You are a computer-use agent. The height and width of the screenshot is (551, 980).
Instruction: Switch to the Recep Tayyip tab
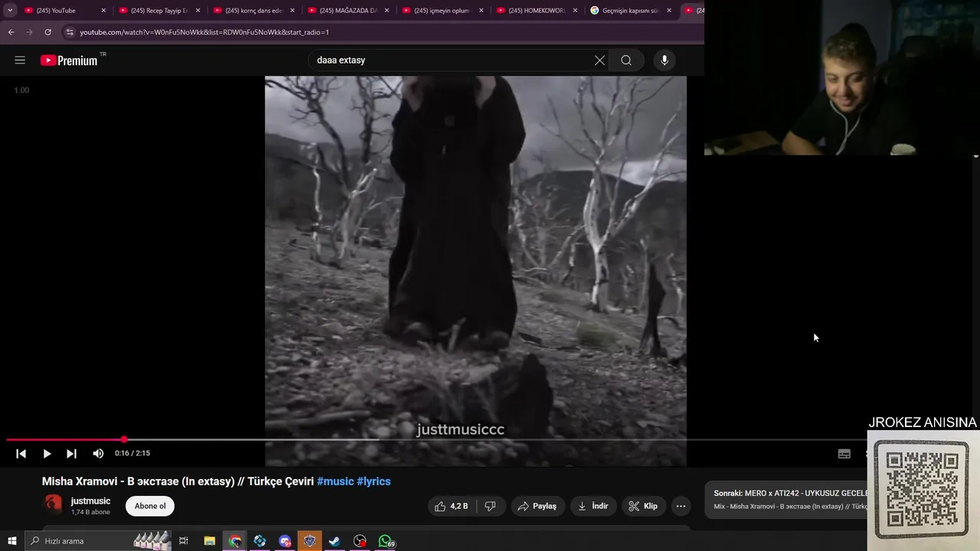click(158, 11)
